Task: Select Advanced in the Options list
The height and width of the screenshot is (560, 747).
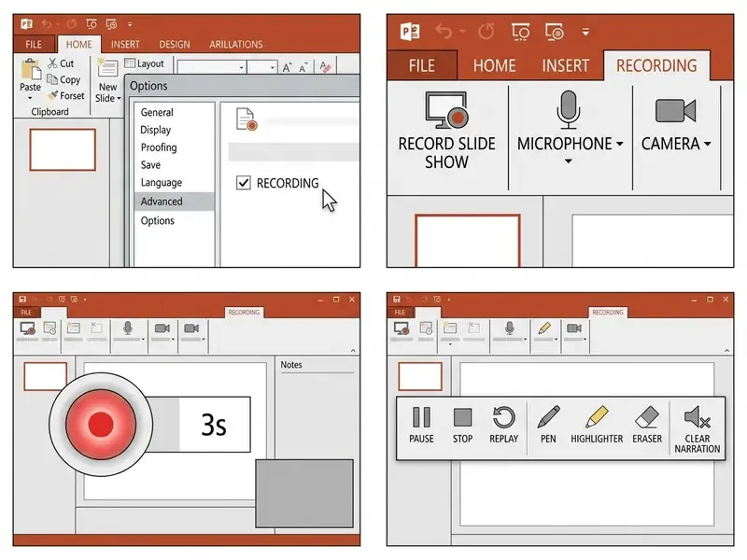Action: (x=174, y=202)
